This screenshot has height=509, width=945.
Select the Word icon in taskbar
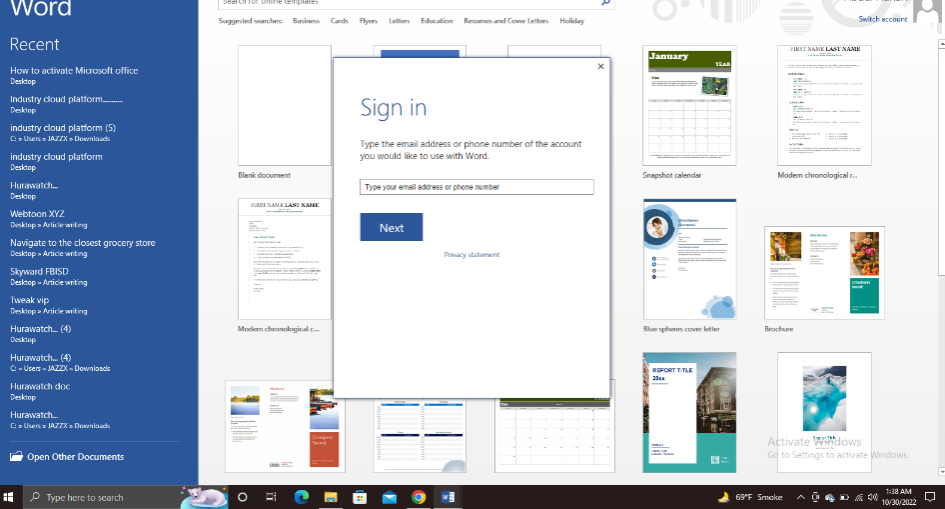[448, 497]
